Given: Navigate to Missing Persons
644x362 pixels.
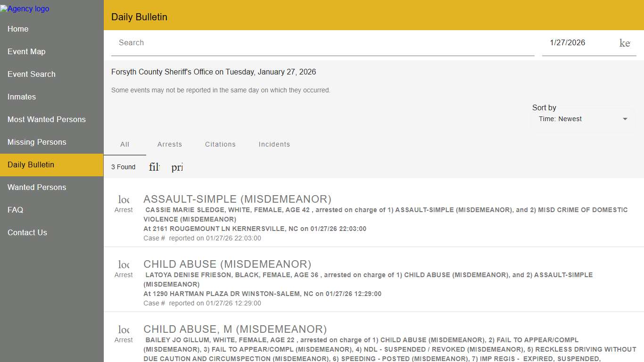Looking at the screenshot, I should tap(37, 142).
